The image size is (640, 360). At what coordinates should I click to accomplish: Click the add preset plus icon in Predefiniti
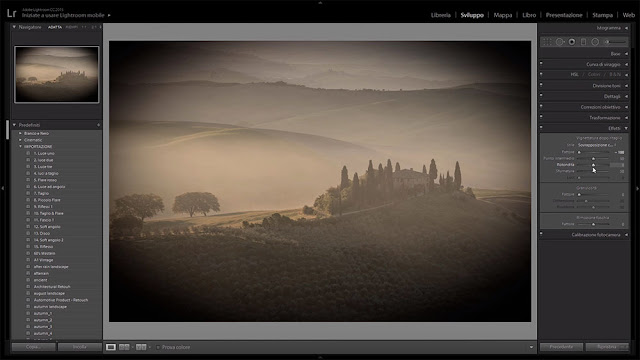tap(98, 125)
